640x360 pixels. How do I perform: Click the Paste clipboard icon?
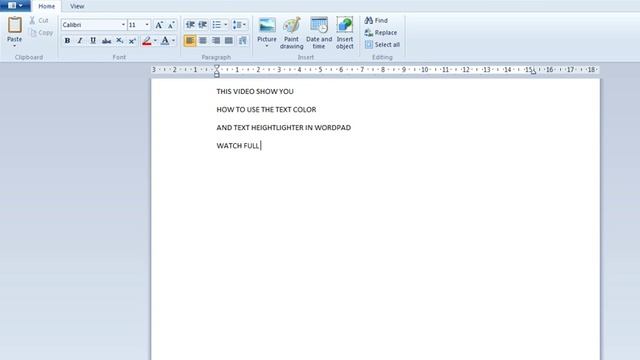[15, 25]
